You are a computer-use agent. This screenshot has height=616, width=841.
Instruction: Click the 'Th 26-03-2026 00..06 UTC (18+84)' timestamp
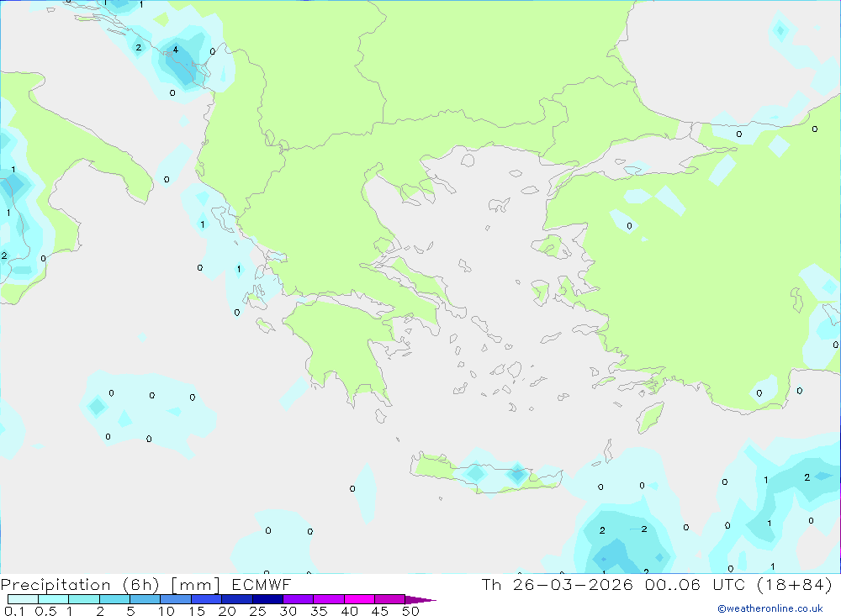[657, 584]
